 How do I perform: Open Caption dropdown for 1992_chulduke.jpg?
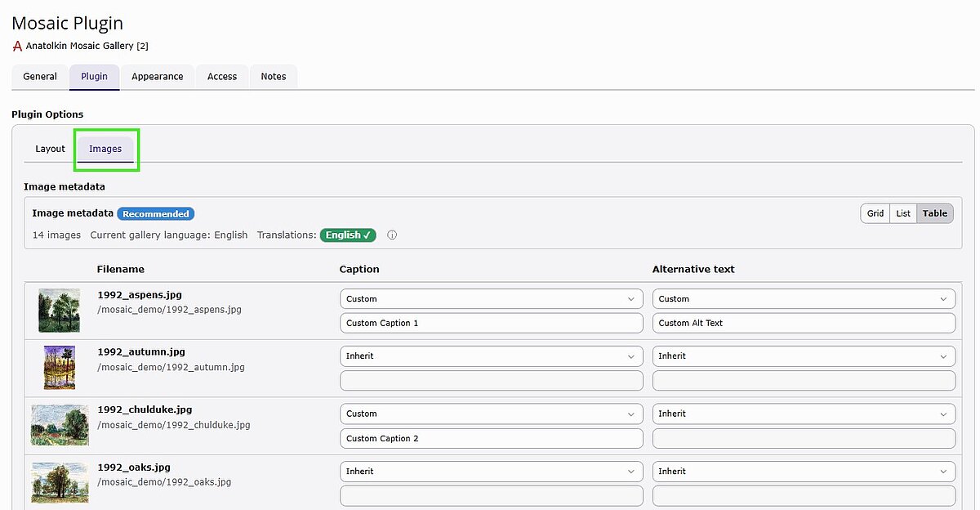pos(492,414)
